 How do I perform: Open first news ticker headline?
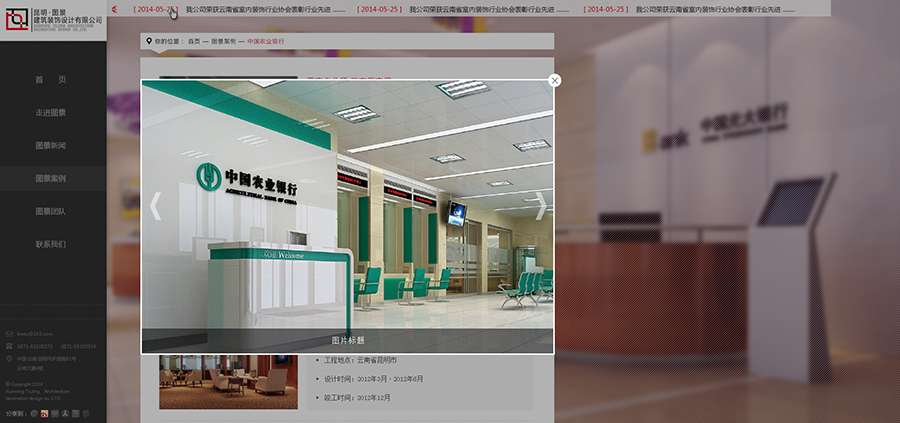[x=265, y=10]
